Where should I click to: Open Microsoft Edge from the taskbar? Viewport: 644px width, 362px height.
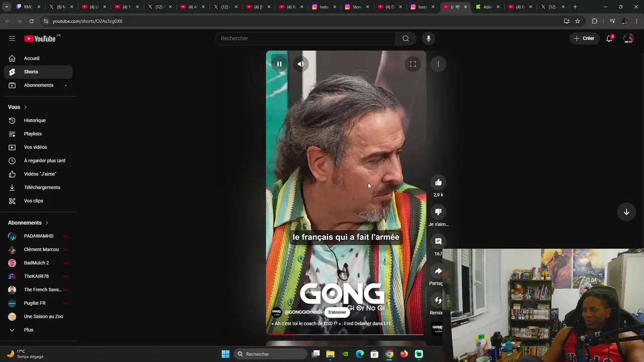360,354
